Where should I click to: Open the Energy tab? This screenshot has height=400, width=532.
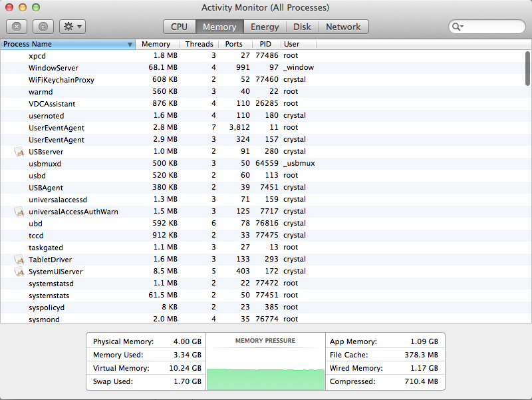[x=265, y=27]
